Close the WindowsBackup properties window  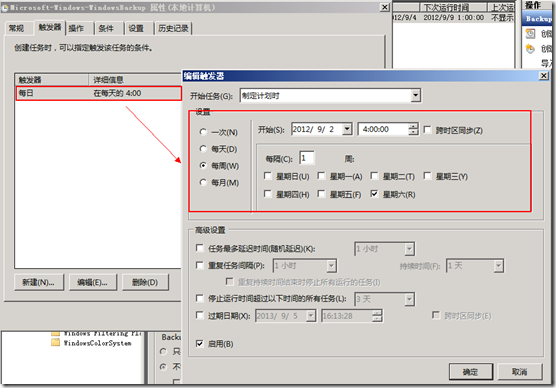coord(384,7)
